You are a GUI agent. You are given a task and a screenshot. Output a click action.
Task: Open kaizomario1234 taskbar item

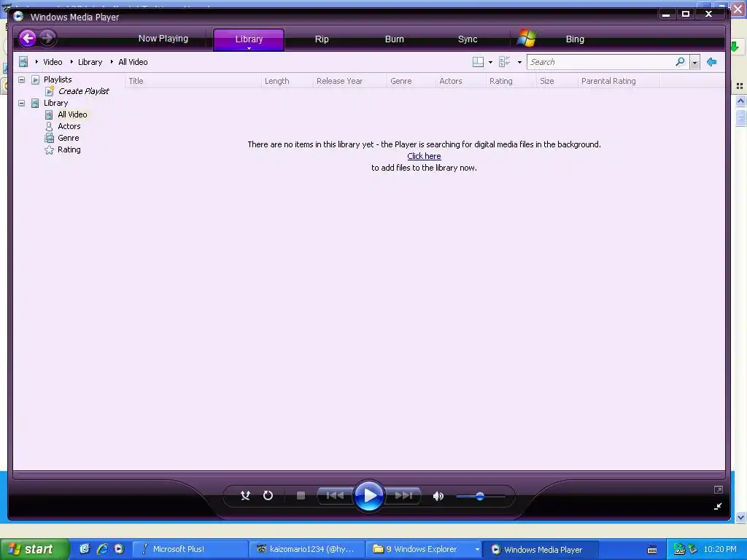pos(307,549)
